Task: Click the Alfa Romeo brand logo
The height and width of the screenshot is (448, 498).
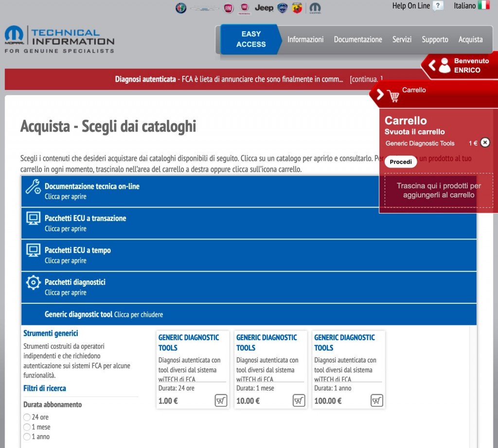Action: coord(181,8)
